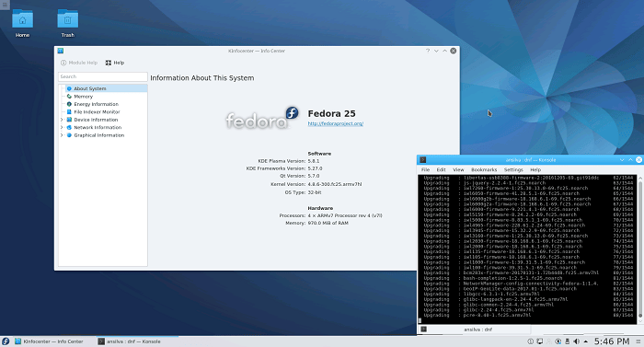Click the File Indexer Monitor icon
The width and height of the screenshot is (644, 347).
point(69,111)
